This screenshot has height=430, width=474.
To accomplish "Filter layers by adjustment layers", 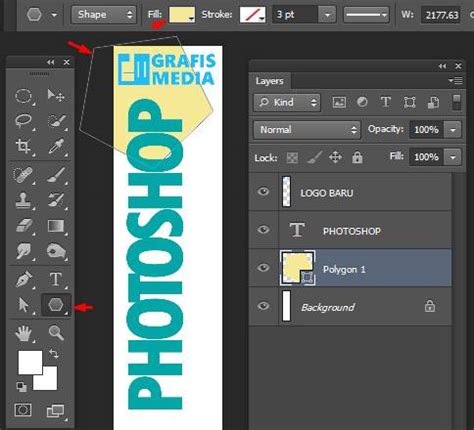I will click(x=362, y=102).
